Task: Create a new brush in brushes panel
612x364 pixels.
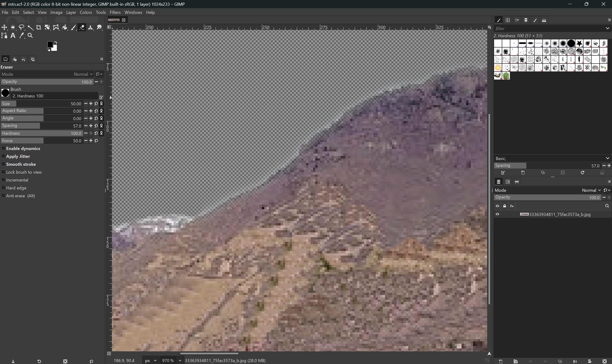Action: coord(523,173)
